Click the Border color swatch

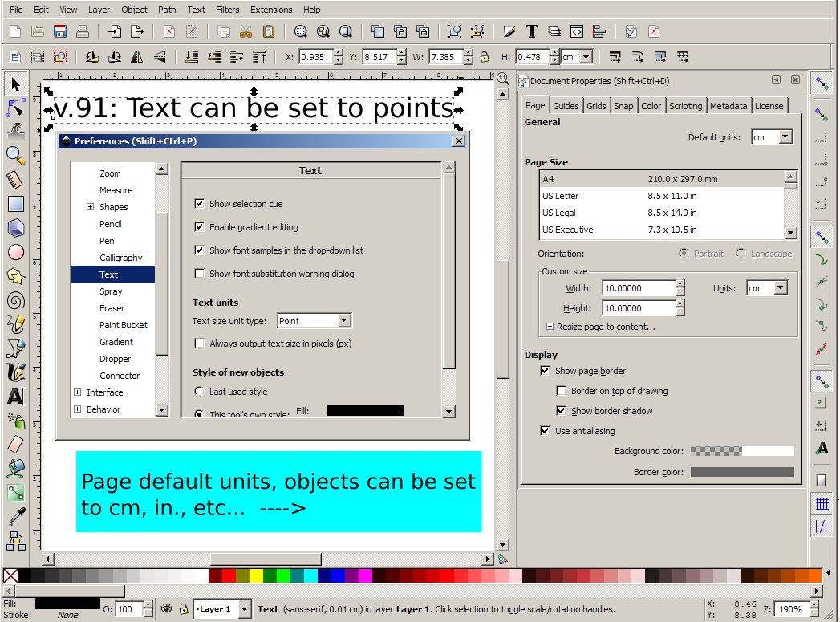(x=741, y=472)
